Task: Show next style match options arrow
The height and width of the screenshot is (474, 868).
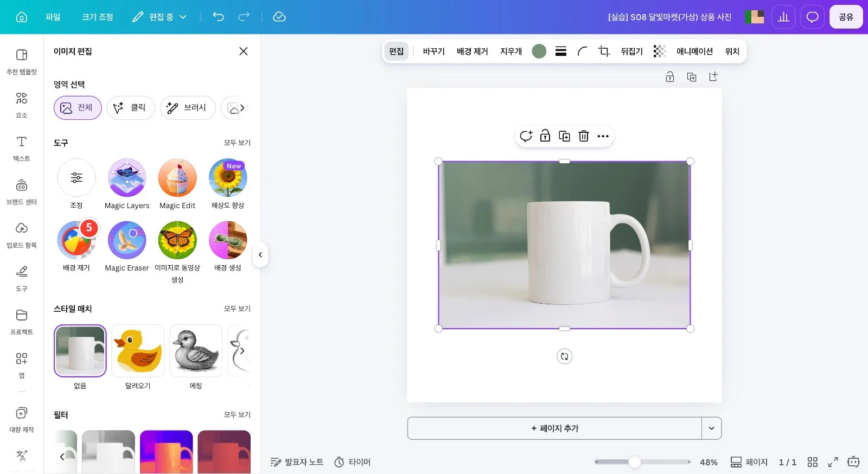Action: tap(242, 351)
